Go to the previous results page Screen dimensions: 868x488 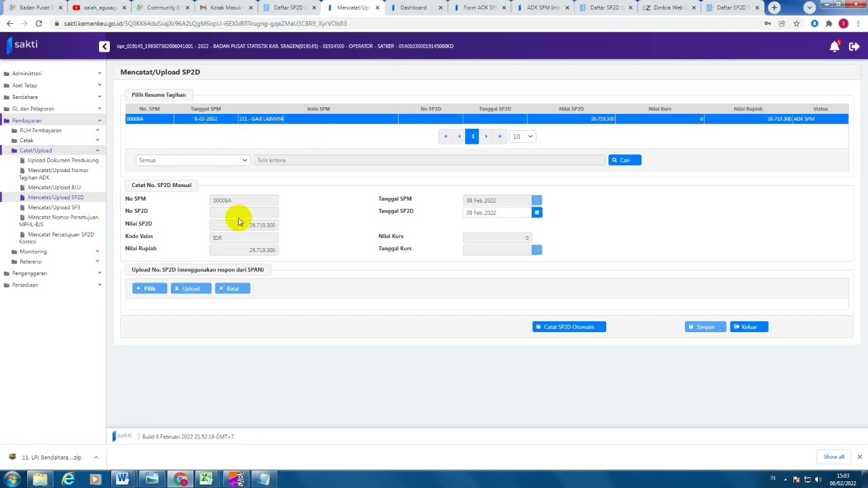459,136
